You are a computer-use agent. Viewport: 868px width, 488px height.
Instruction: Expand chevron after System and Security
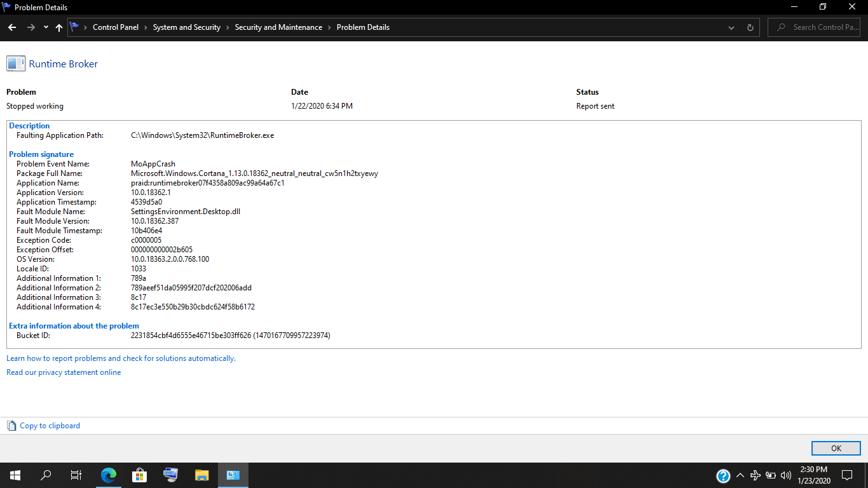227,27
